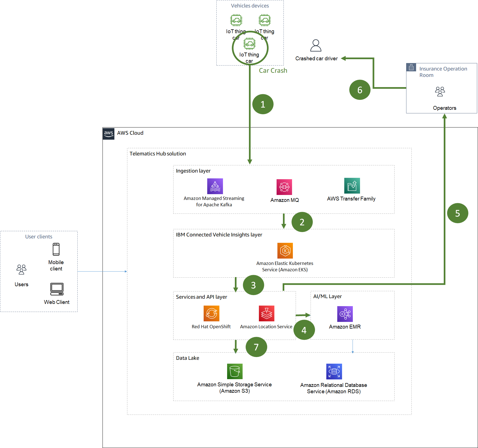478x448 pixels.
Task: Click the 'IBM Connected Vehicle Insights layer' heading
Action: (219, 235)
